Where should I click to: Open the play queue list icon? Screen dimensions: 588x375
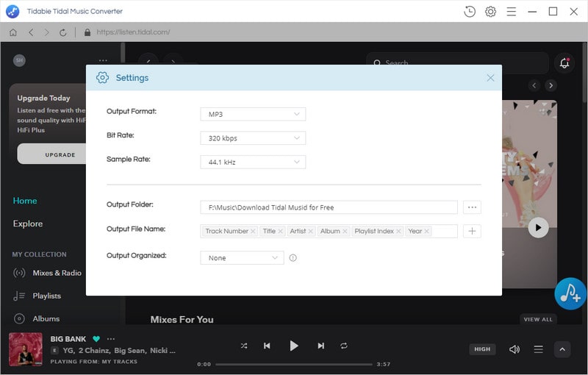click(x=539, y=349)
